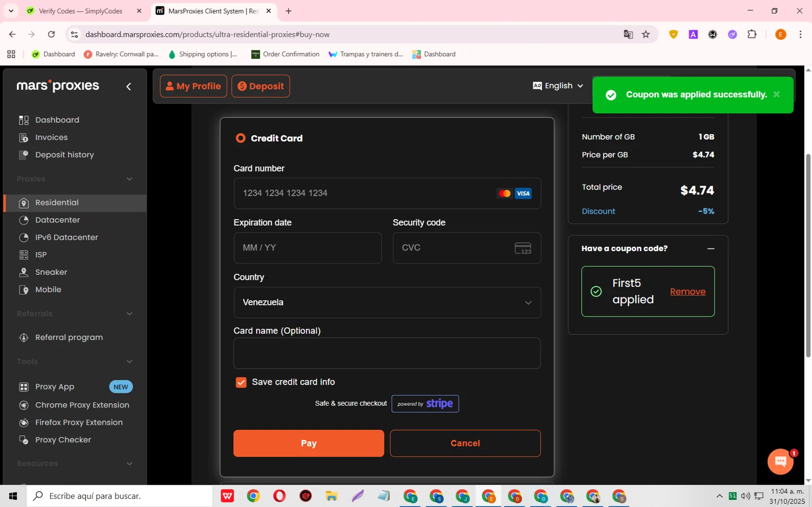The width and height of the screenshot is (812, 507).
Task: Open Deposit history in sidebar
Action: tap(64, 155)
